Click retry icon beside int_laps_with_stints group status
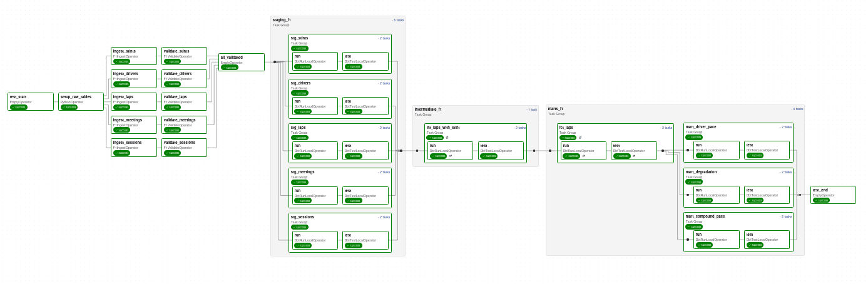This screenshot has height=284, width=868. [447, 138]
